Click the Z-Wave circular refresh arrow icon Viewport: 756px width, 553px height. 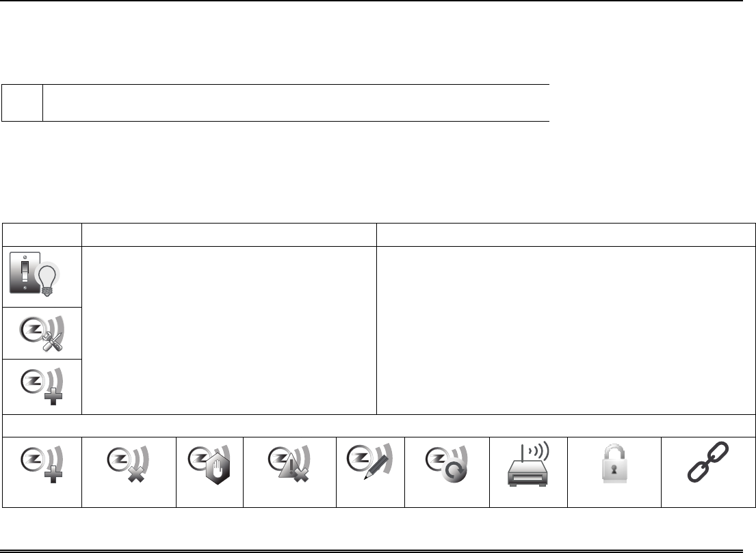point(447,464)
